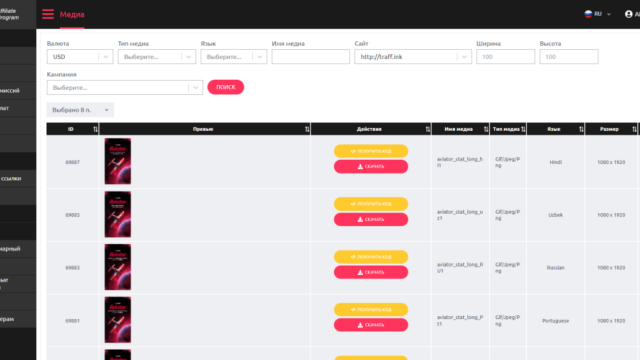The image size is (640, 360).
Task: Click media name aviator_stat_long_hi1
Action: (460, 162)
